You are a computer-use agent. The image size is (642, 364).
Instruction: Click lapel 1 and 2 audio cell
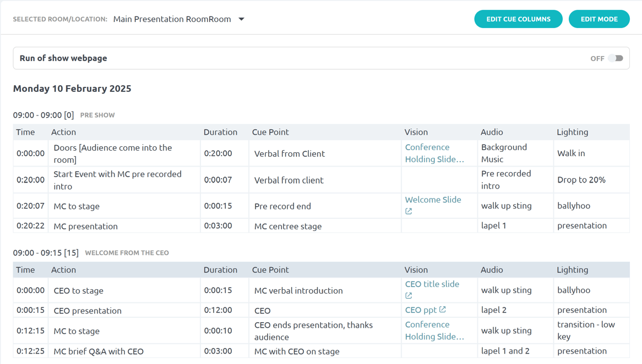point(515,351)
